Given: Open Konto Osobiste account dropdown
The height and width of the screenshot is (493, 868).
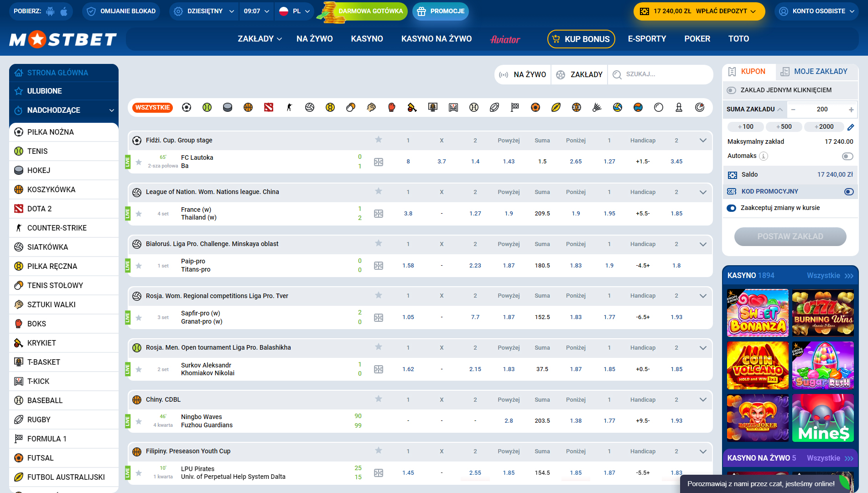Looking at the screenshot, I should coord(816,11).
